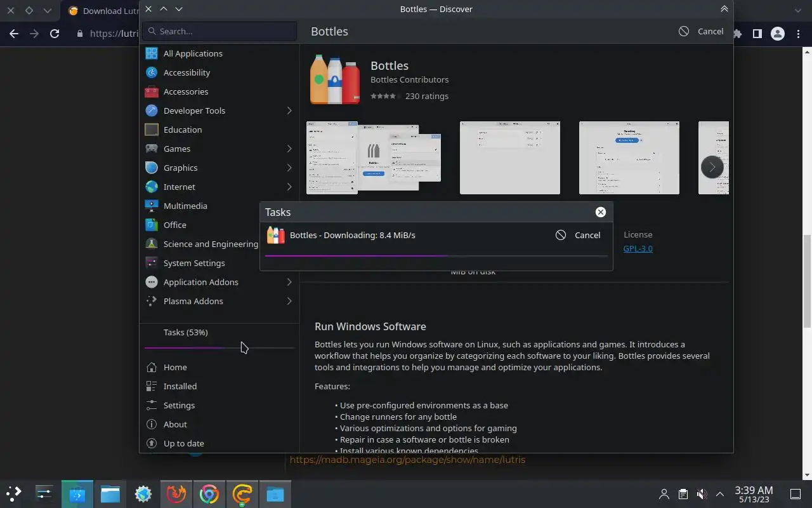Screen dimensions: 812x508
Task: Open the GPL-3.0 license link
Action: (638, 248)
